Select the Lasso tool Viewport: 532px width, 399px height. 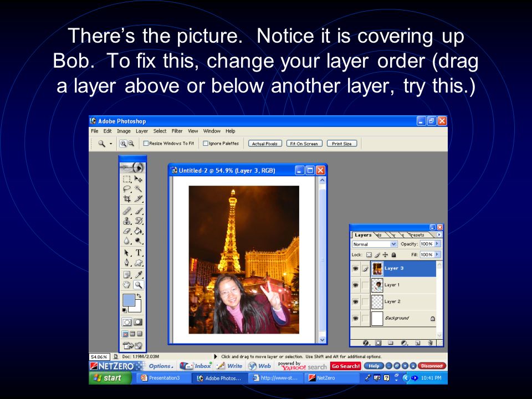[127, 188]
